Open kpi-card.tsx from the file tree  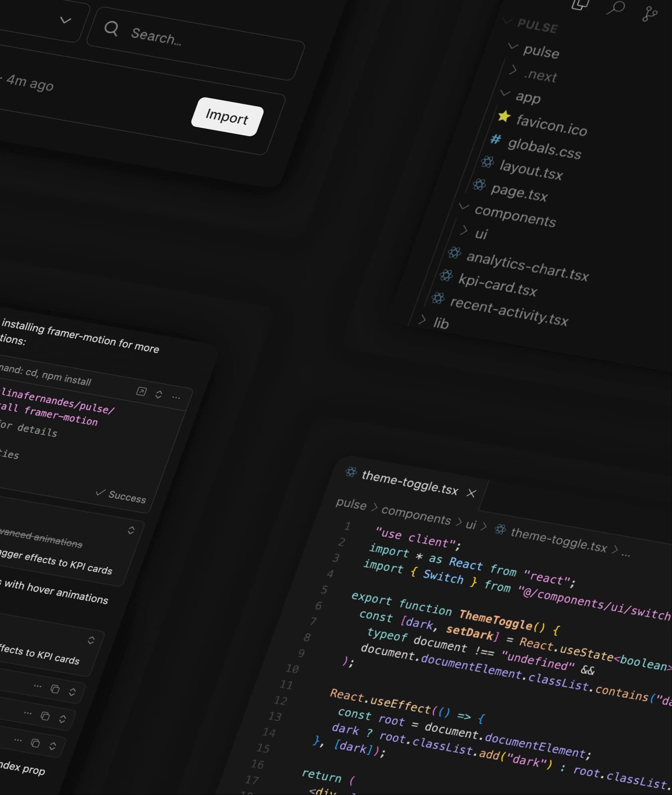point(498,285)
